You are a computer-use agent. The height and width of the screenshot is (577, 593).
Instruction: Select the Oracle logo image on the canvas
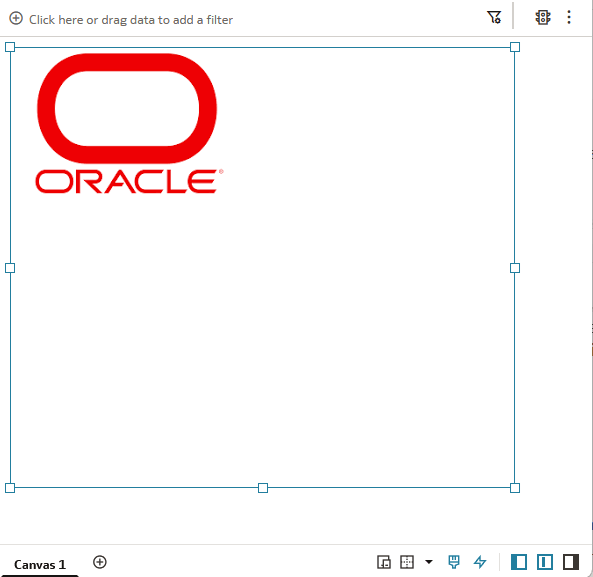[x=129, y=123]
